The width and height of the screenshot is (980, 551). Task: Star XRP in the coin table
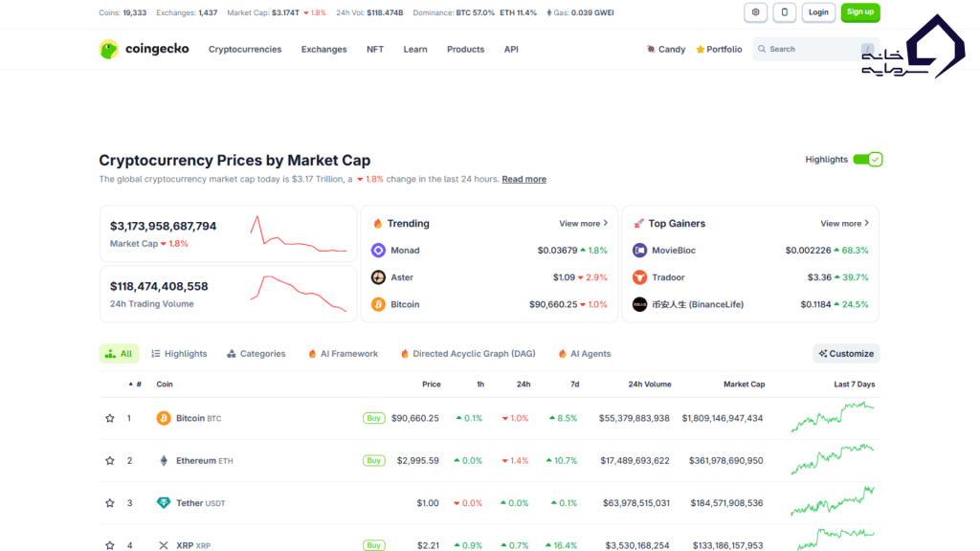point(109,545)
